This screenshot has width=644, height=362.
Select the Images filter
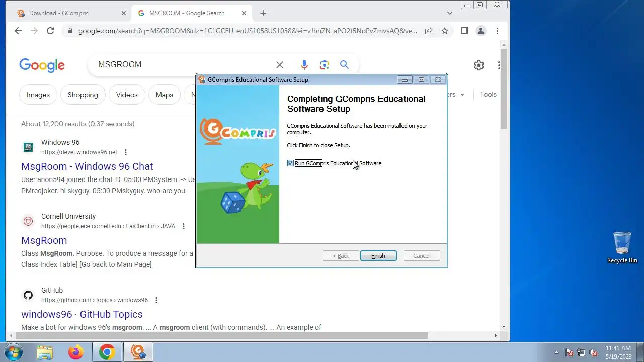coord(38,95)
